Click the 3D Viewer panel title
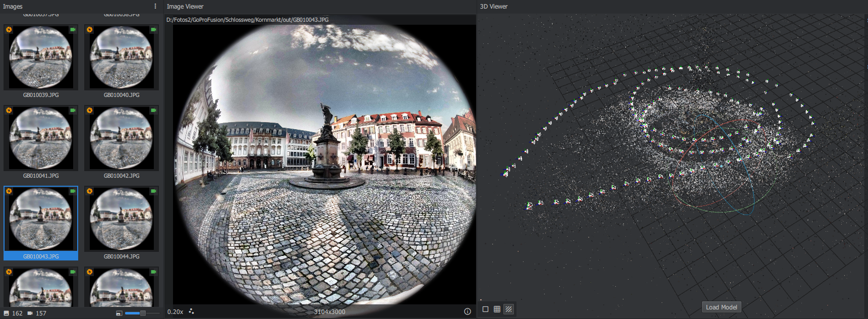The height and width of the screenshot is (319, 868). 494,7
